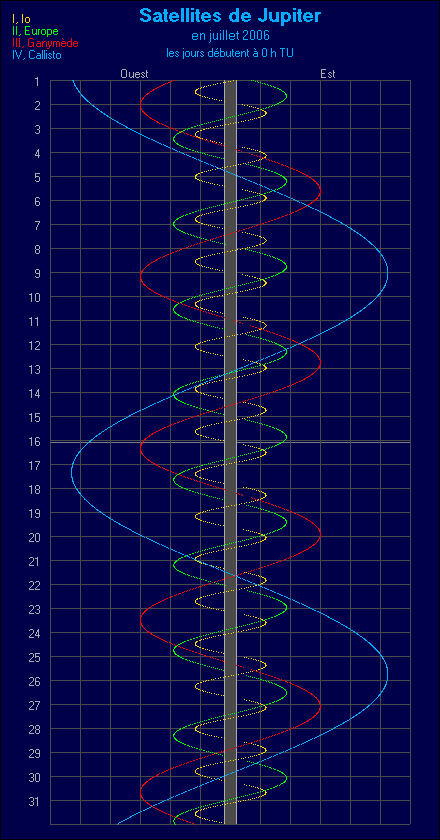This screenshot has width=440, height=840.
Task: Click day label 23 on the axis
Action: (x=34, y=609)
